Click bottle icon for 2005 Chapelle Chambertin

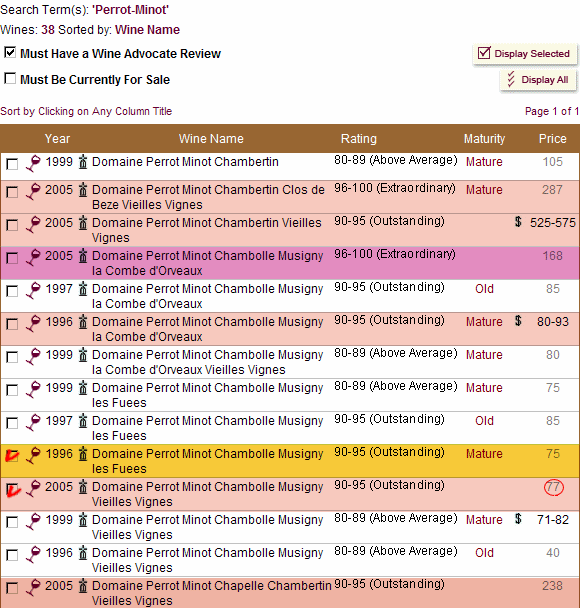(83, 586)
